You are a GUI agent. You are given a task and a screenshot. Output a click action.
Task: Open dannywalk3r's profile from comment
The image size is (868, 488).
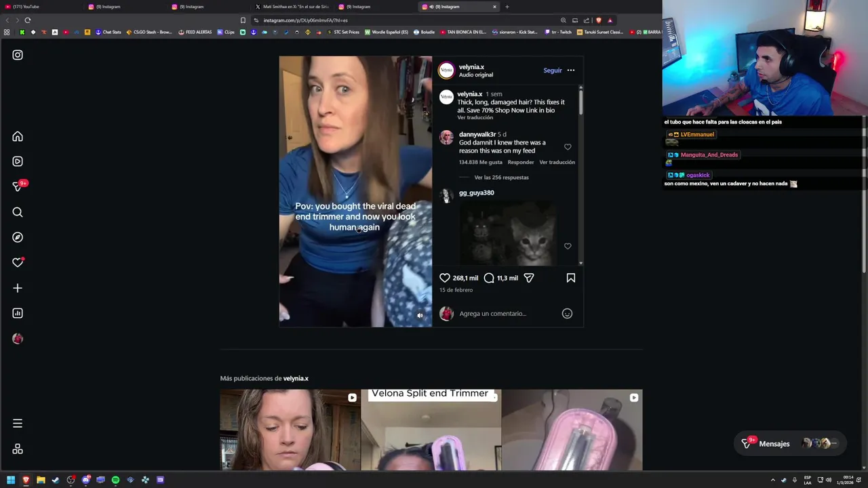477,134
